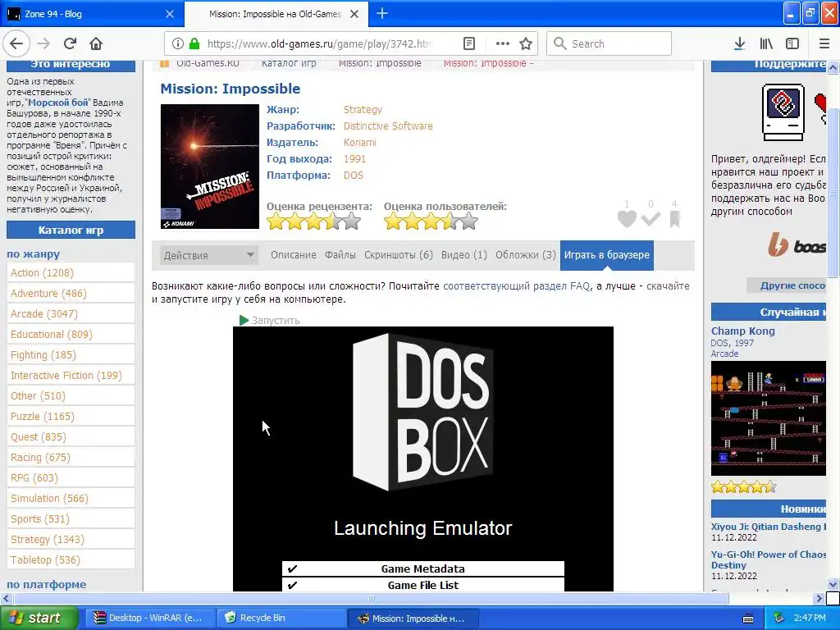Click the Каталог игр breadcrumb link
This screenshot has height=630, width=840.
point(289,64)
